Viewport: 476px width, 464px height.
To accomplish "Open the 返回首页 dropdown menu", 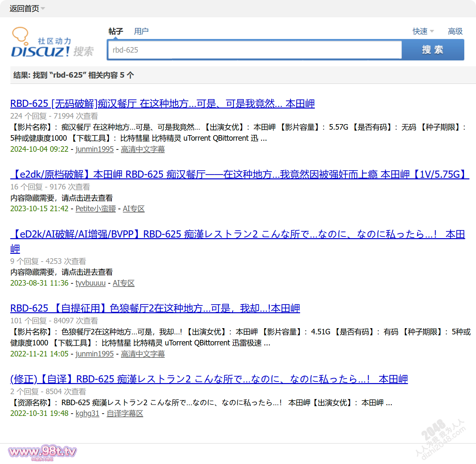I will point(27,8).
